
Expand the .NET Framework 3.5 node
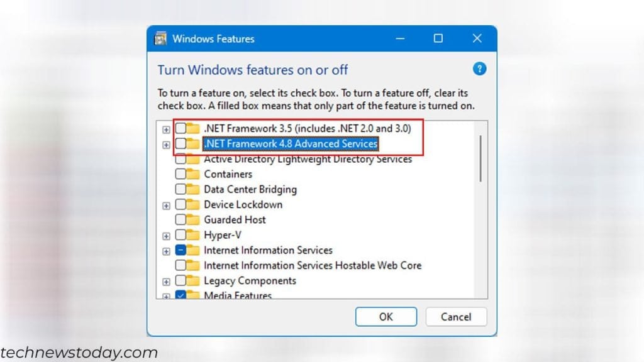click(x=166, y=129)
